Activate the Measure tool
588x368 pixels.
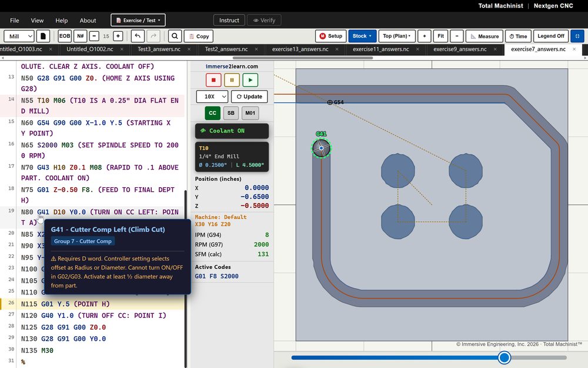484,36
